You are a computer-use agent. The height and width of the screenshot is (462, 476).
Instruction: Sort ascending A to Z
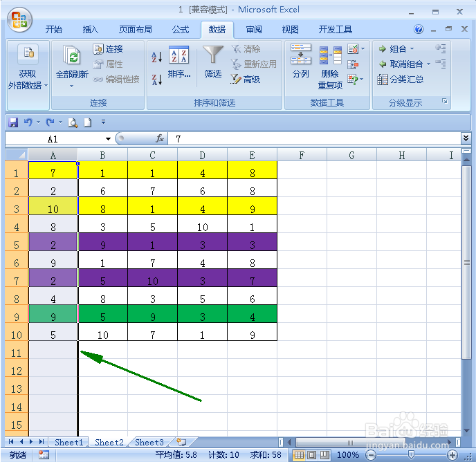(156, 57)
